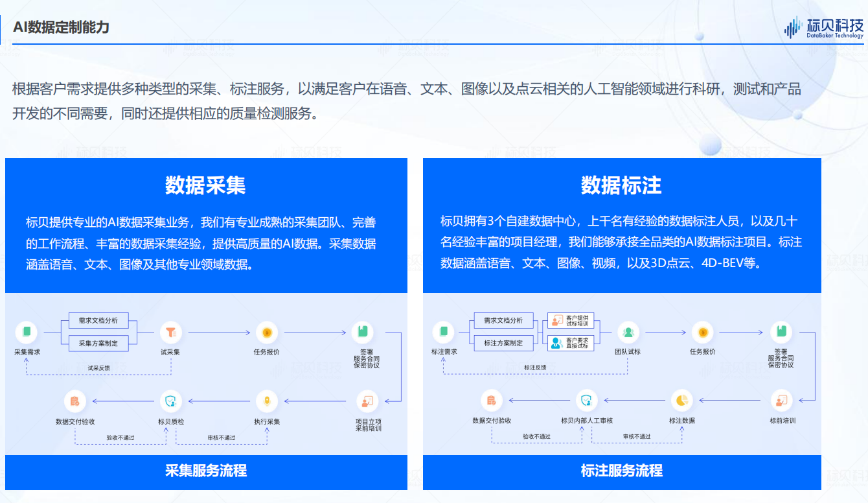The height and width of the screenshot is (503, 868).
Task: Click the 客户提供试标培训 small icon
Action: [556, 320]
